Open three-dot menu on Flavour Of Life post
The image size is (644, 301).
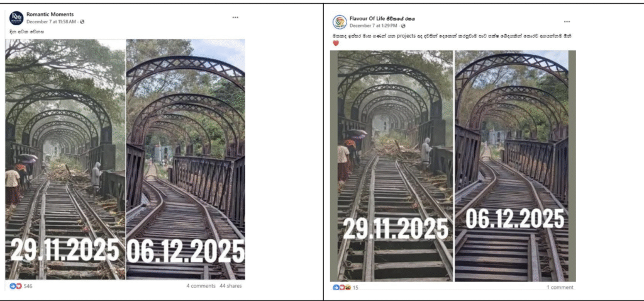pos(567,21)
